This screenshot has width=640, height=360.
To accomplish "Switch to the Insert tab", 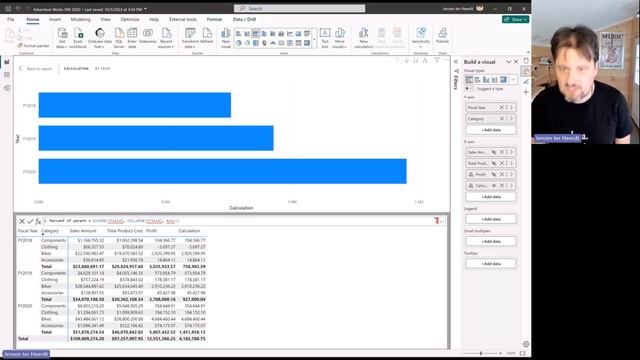I will pyautogui.click(x=55, y=19).
